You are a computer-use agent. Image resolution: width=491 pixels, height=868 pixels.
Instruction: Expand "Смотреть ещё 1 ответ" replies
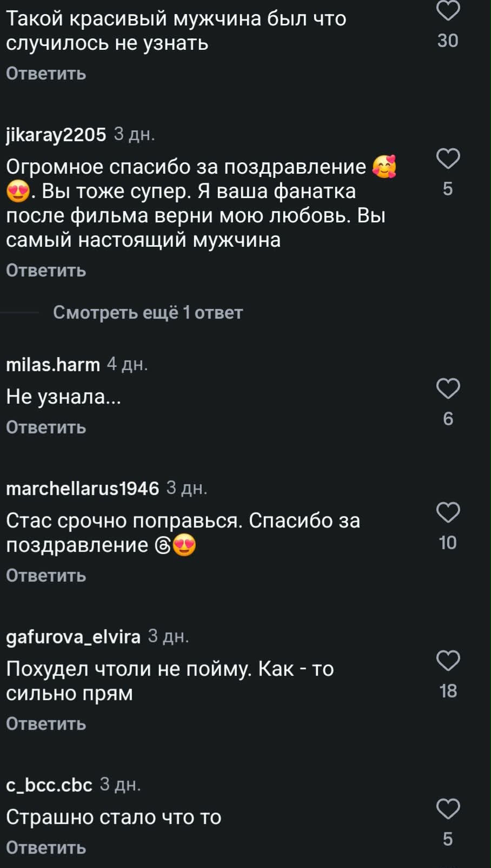tap(148, 312)
